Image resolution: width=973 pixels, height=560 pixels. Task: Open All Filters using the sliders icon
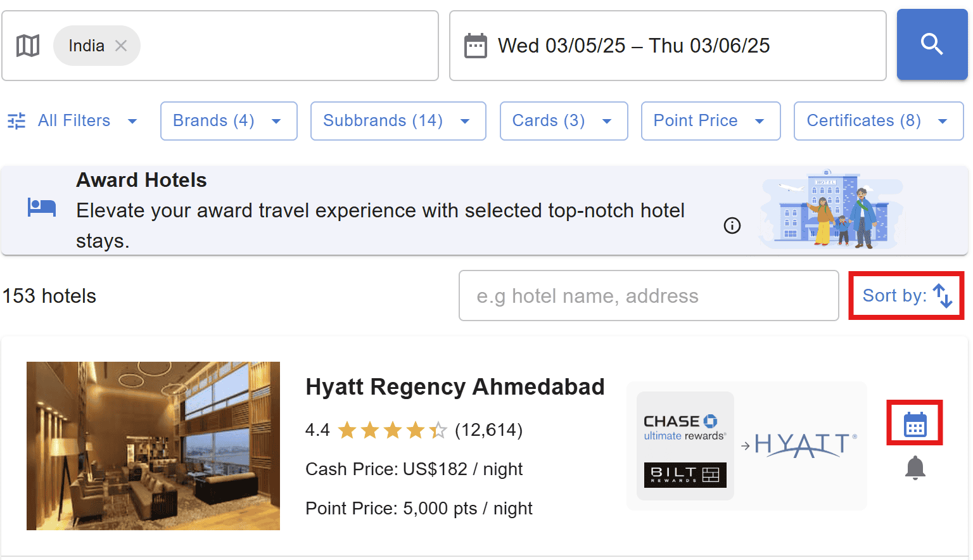(16, 120)
